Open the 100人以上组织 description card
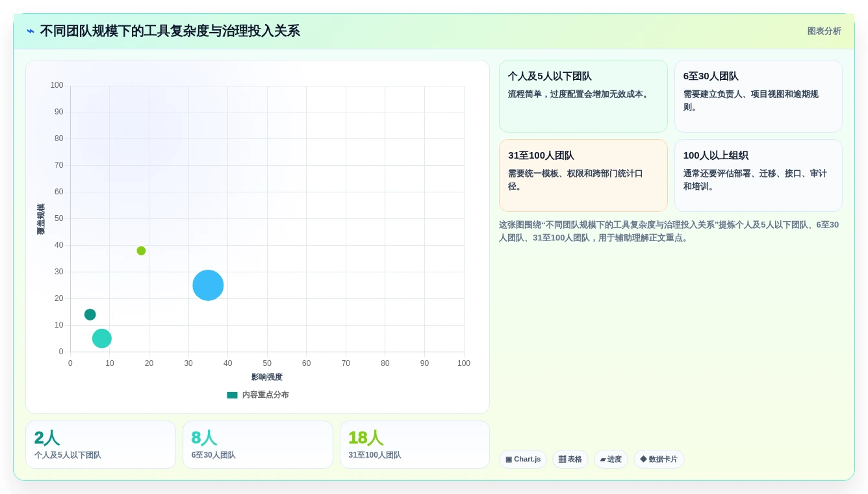The width and height of the screenshot is (868, 494). tap(758, 175)
